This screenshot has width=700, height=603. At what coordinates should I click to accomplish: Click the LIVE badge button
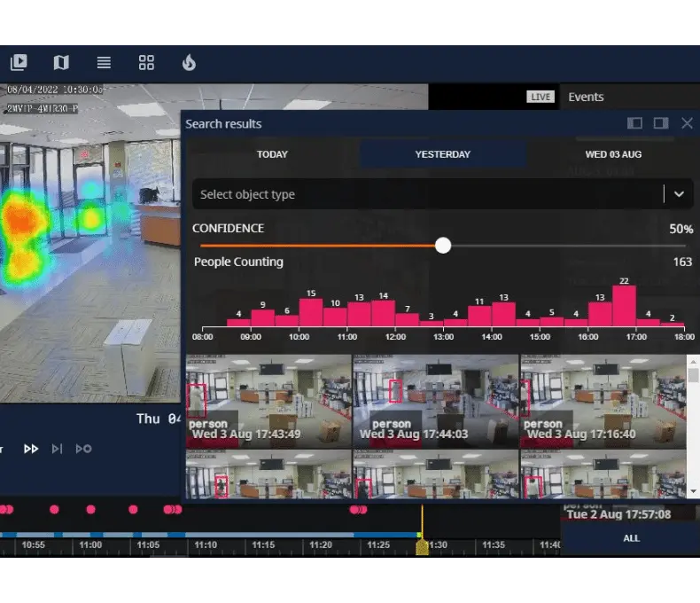point(541,97)
